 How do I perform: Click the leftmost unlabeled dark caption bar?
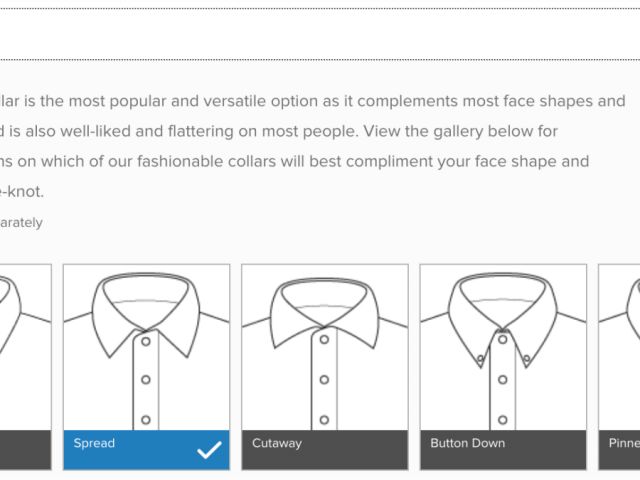(24, 450)
